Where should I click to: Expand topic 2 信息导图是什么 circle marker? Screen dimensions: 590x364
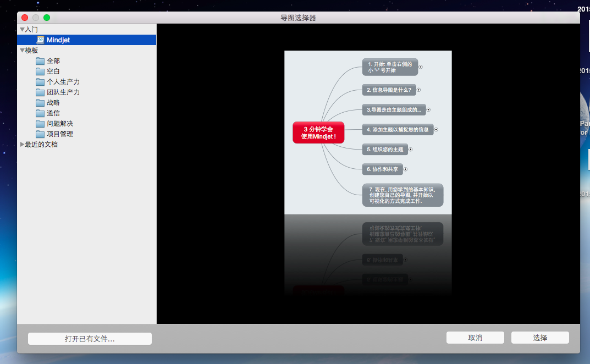418,90
